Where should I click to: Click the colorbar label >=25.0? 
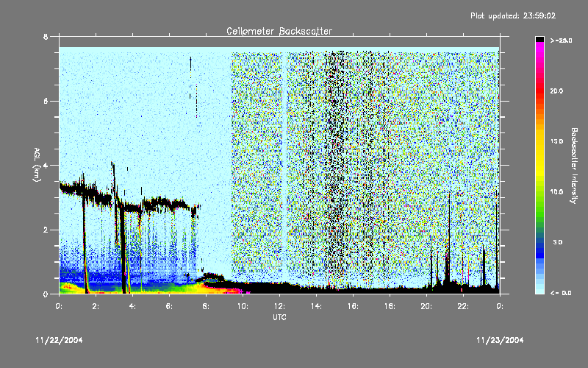[x=561, y=40]
